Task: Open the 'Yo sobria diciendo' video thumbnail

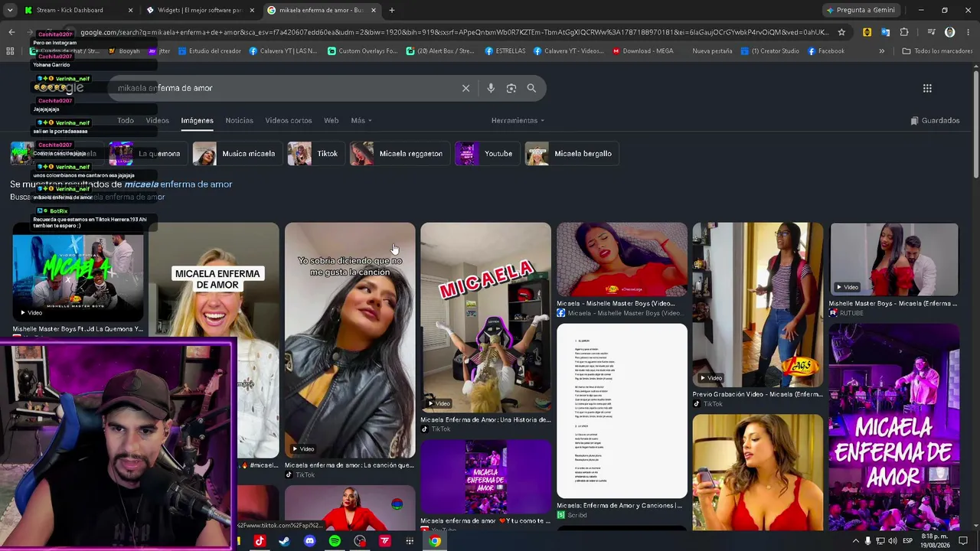Action: coord(350,341)
